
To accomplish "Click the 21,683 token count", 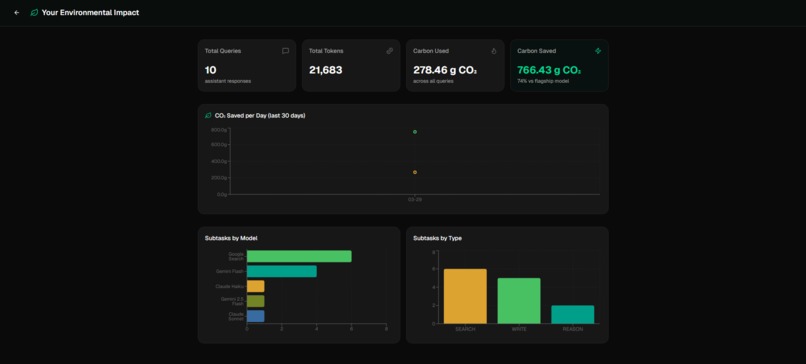I will (325, 70).
